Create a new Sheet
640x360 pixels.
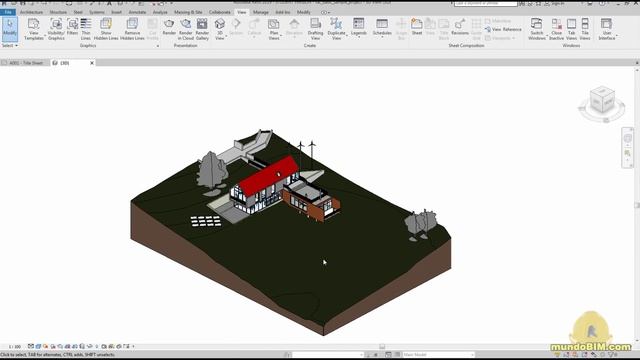click(417, 27)
